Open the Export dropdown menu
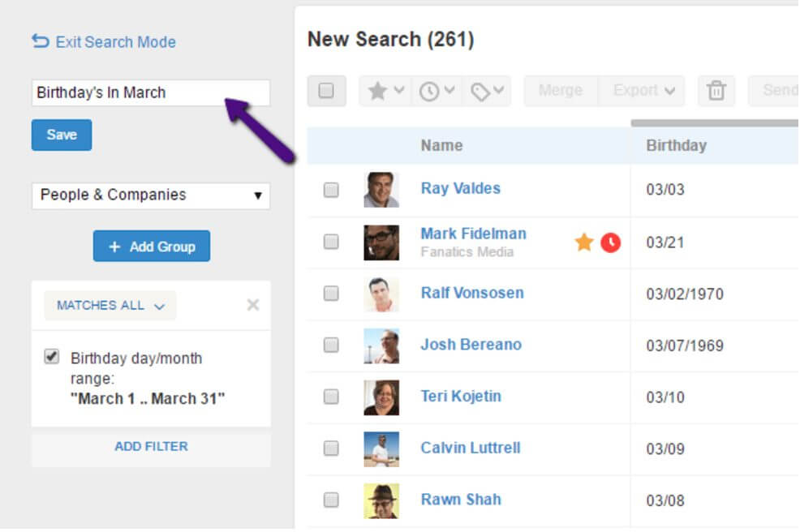 click(x=643, y=91)
